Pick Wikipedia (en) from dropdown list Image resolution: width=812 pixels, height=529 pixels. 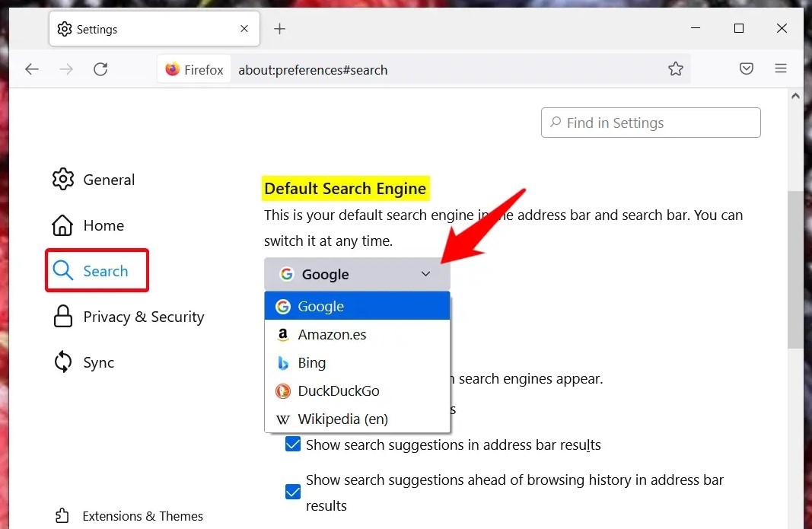tap(342, 419)
